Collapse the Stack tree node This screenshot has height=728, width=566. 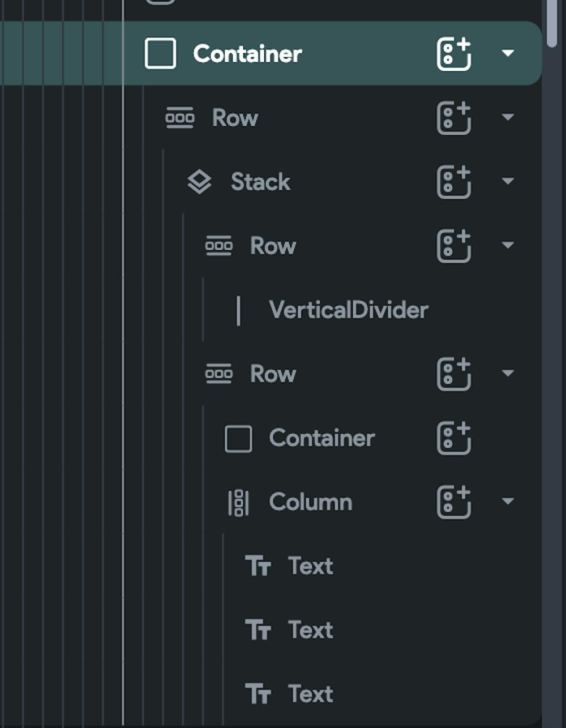click(x=508, y=181)
